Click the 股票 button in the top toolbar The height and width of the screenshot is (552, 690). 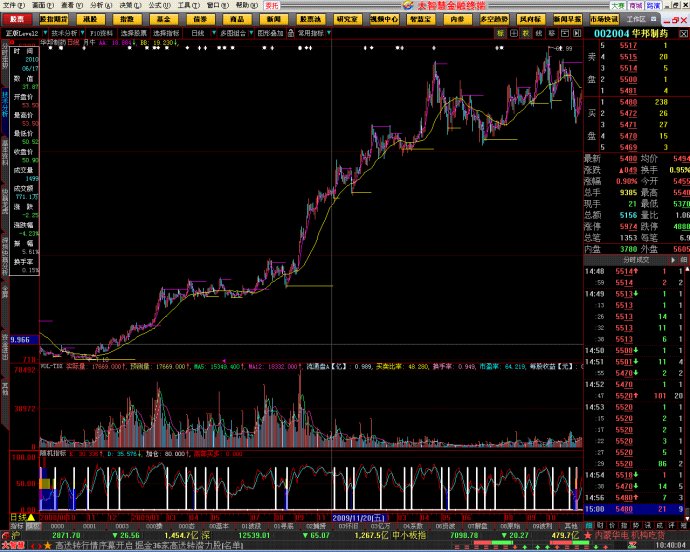coord(18,19)
